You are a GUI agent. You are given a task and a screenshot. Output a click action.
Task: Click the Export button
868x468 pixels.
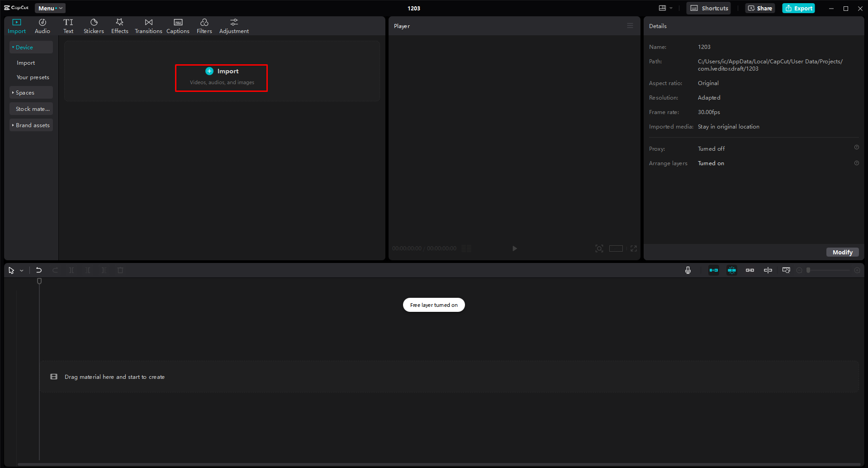[x=799, y=8]
